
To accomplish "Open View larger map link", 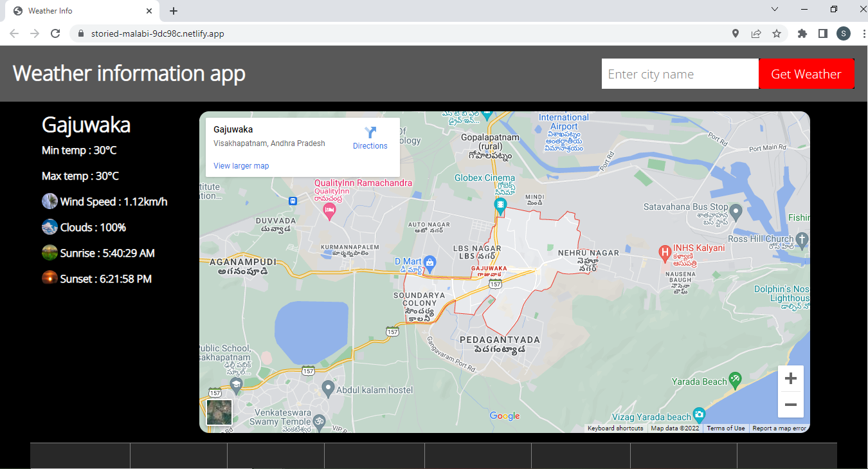I will (241, 166).
